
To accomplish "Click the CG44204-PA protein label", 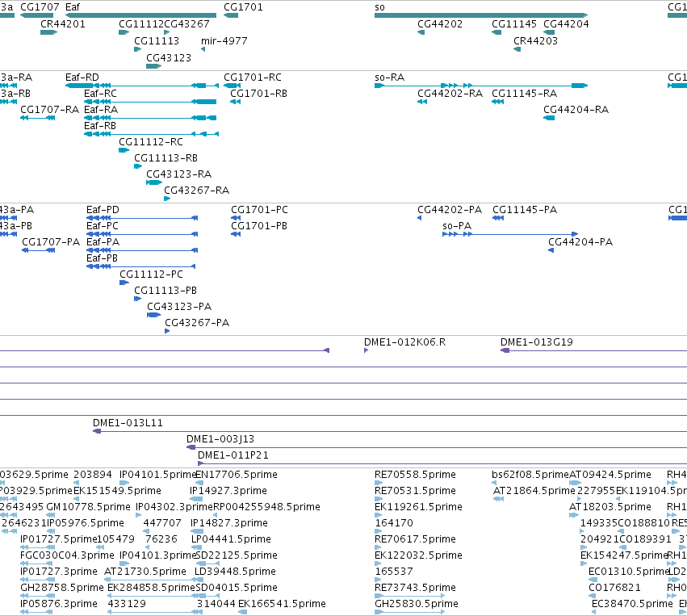I will tap(580, 242).
